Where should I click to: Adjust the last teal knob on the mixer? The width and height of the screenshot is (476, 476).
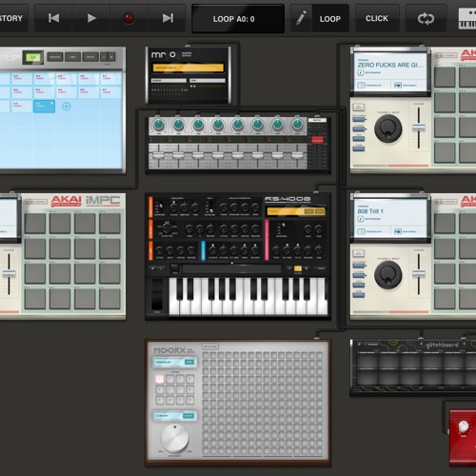[x=297, y=126]
